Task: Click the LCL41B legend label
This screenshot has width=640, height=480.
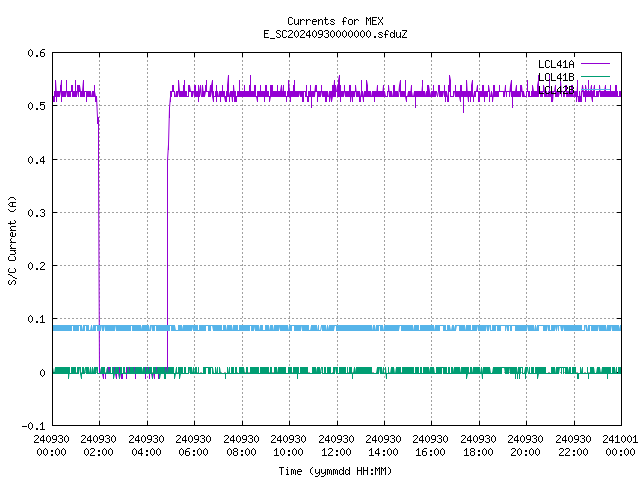Action: [556, 77]
